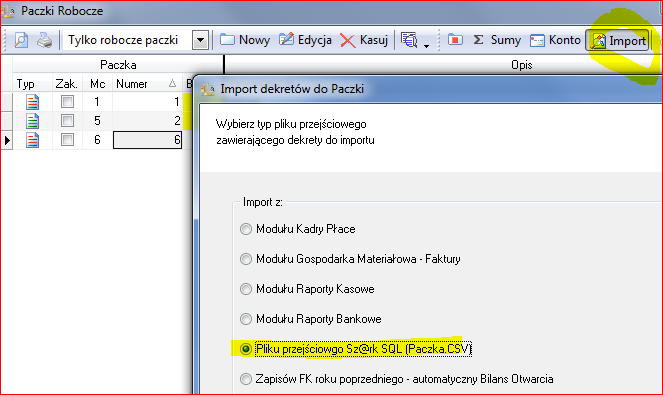Toggle Zak. checkbox in row with Mc 6
This screenshot has height=395, width=663.
coord(67,140)
